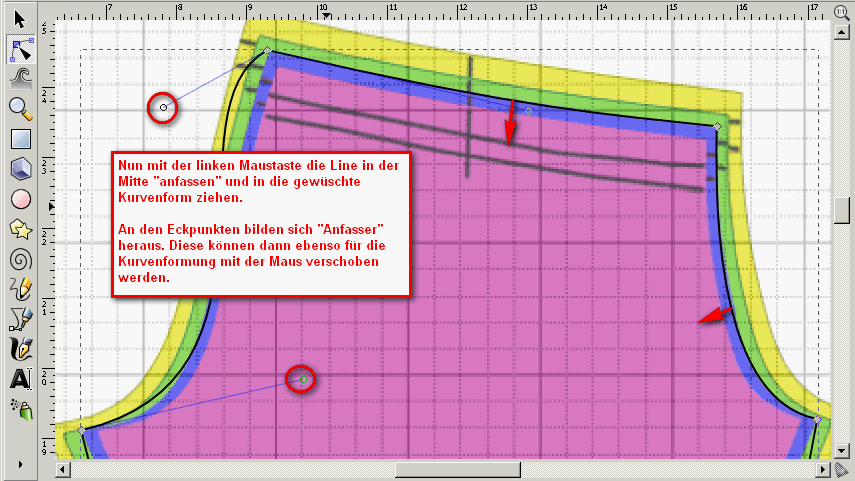Select the Zoom magnifier tool
The image size is (855, 481).
pos(19,107)
